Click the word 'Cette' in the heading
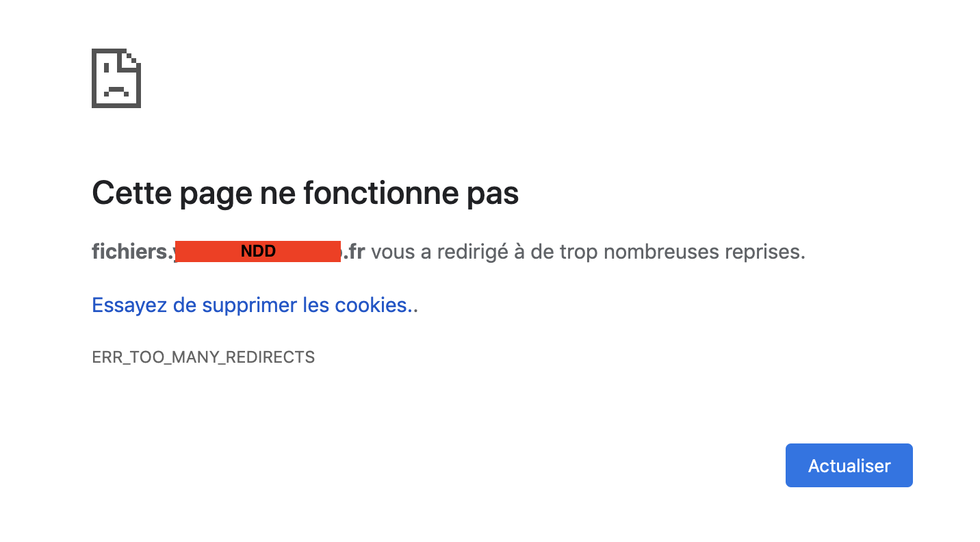Screen dimensions: 980x542 point(131,194)
